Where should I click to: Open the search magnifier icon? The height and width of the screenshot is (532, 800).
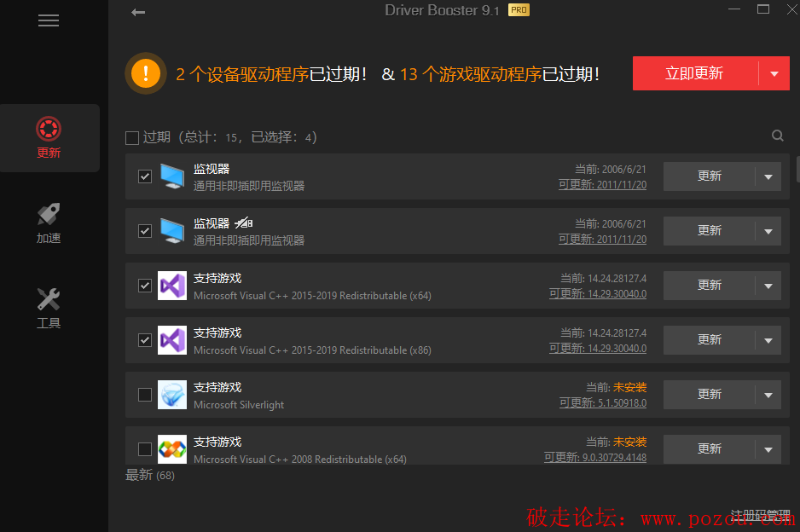(777, 136)
